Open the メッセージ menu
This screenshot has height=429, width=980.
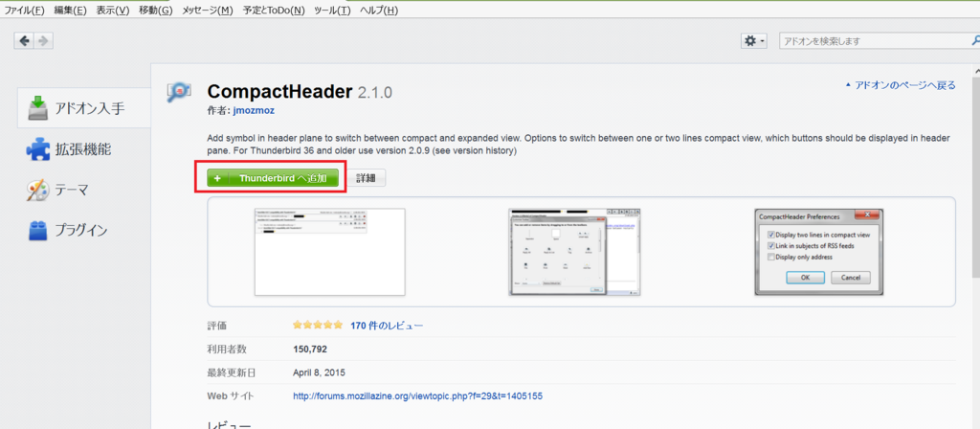[208, 11]
